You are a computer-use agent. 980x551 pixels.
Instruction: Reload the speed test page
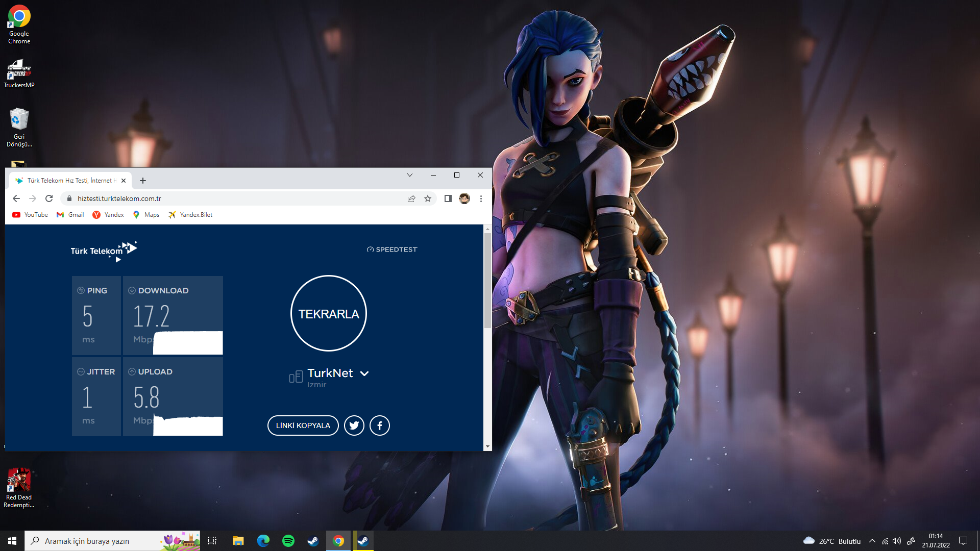pyautogui.click(x=49, y=198)
